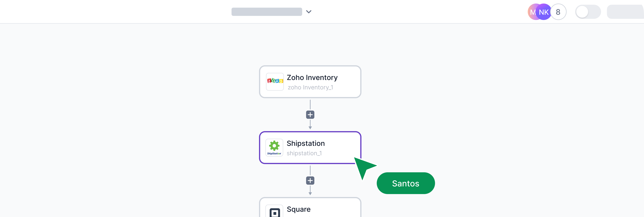
Task: Open the NK collaborator avatar
Action: tap(543, 12)
